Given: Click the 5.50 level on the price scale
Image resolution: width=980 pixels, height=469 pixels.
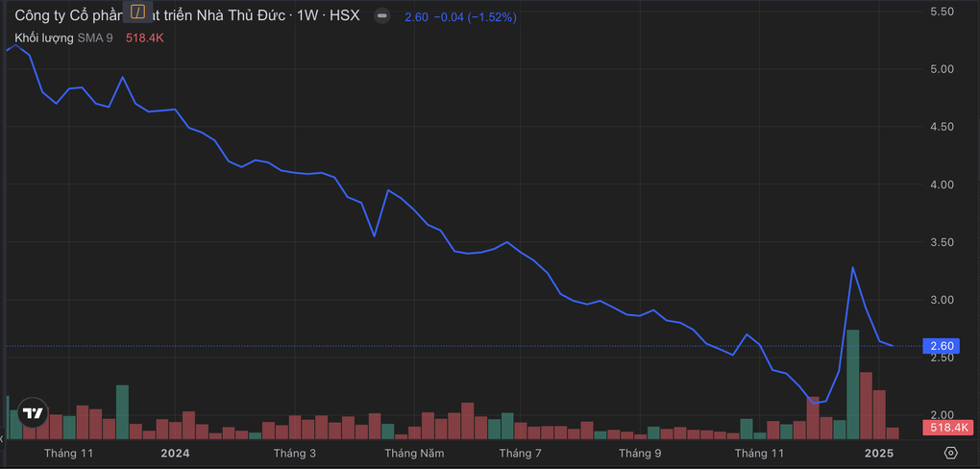Looking at the screenshot, I should tap(942, 12).
